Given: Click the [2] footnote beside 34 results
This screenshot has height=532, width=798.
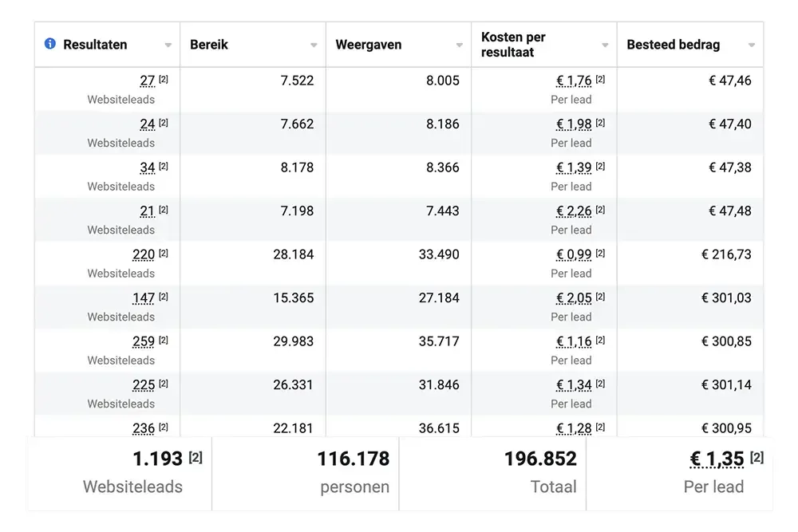Looking at the screenshot, I should point(164,167).
